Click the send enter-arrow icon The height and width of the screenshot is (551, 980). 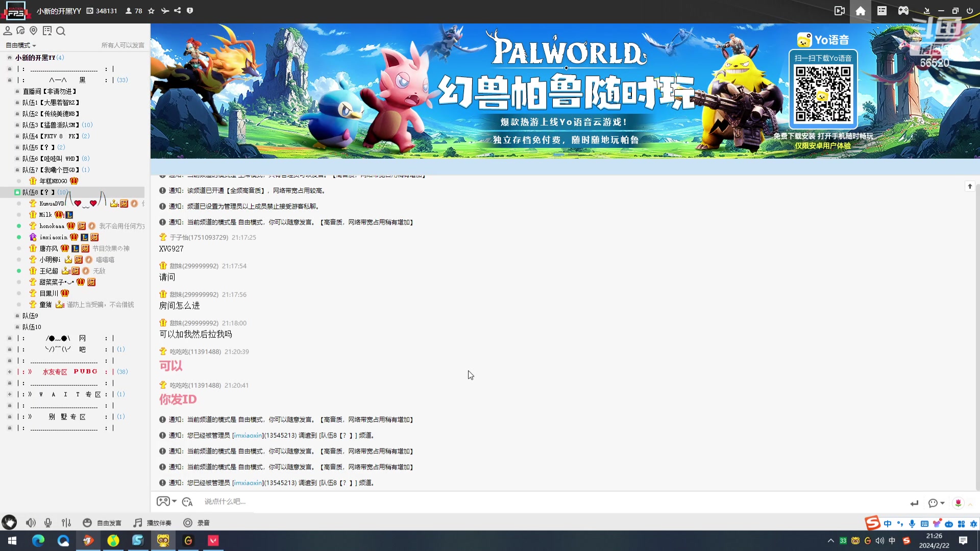914,503
